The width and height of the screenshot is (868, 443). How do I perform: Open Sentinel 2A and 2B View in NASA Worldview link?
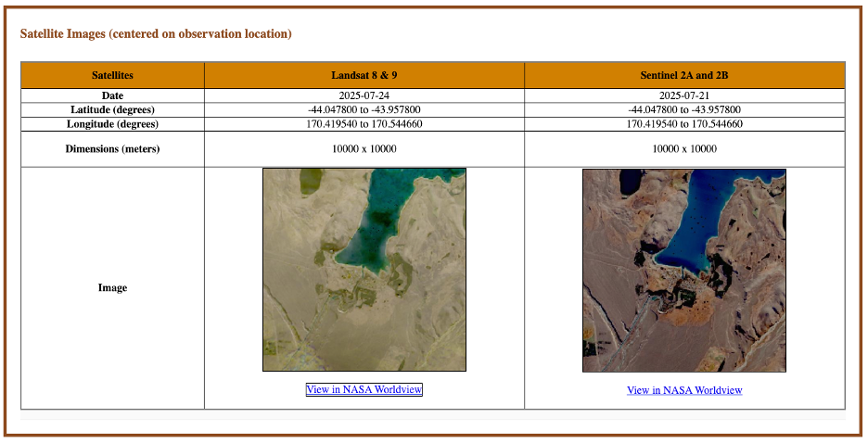[x=684, y=390]
